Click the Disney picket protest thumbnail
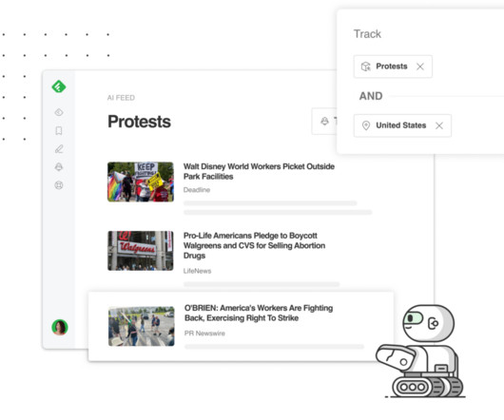This screenshot has height=420, width=504. [x=141, y=181]
